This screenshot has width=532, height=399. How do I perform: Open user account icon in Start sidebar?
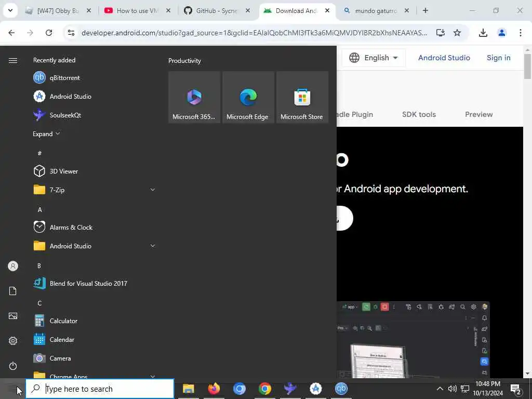[13, 266]
